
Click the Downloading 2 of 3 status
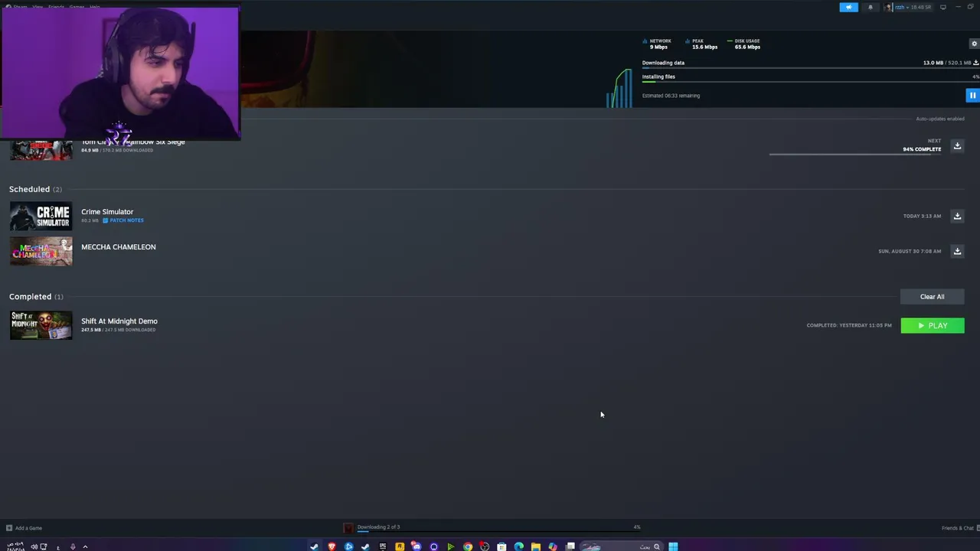378,527
